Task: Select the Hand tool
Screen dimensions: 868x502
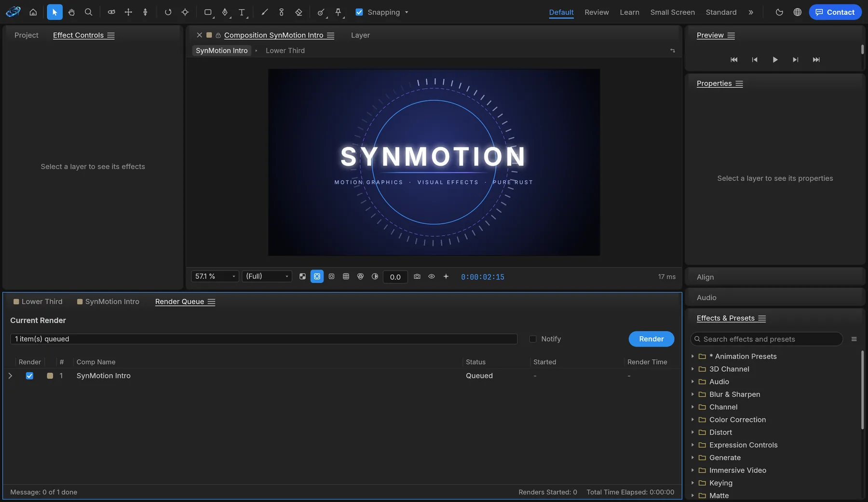Action: (x=71, y=12)
